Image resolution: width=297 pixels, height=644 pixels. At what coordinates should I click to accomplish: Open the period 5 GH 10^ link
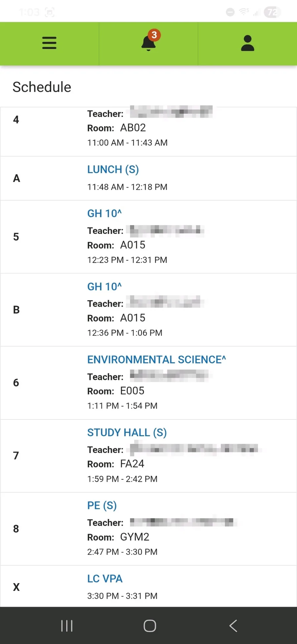[104, 213]
